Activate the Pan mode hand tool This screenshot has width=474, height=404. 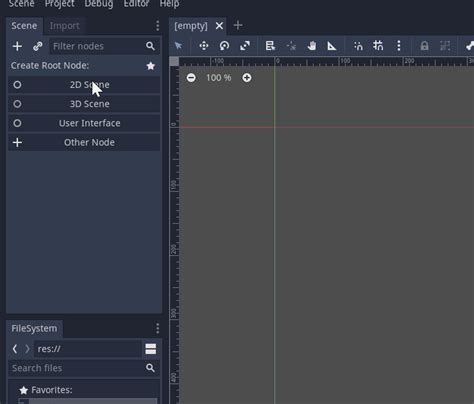coord(312,46)
